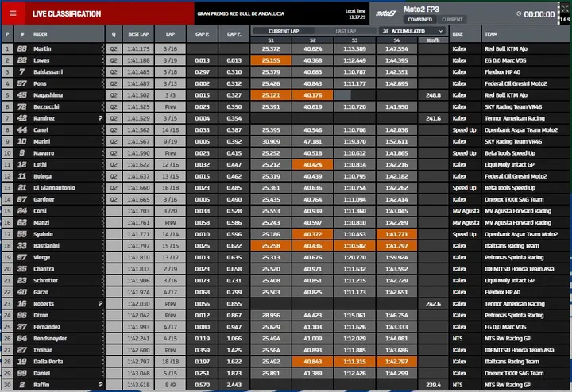Click Gran Premio Red Bull de Andalucia title
This screenshot has width=572, height=392.
click(x=241, y=13)
